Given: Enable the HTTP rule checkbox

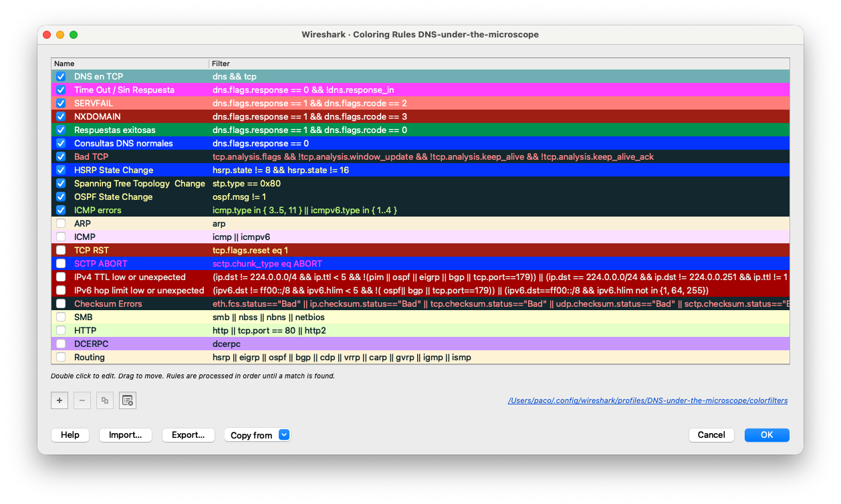Looking at the screenshot, I should 61,331.
